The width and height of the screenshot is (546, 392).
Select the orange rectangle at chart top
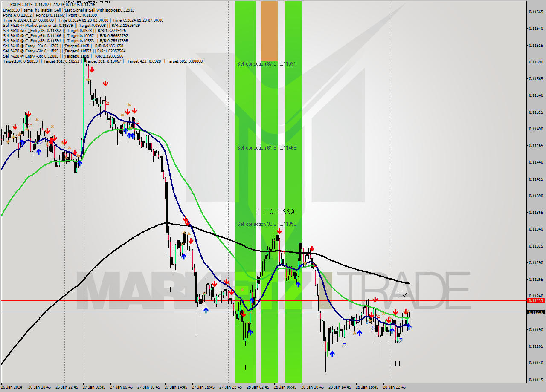(269, 31)
